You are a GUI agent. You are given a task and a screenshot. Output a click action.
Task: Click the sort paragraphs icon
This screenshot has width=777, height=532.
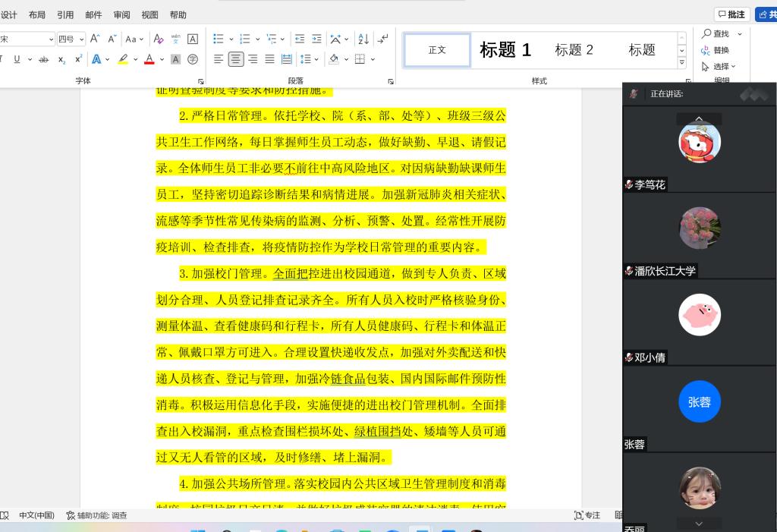pos(363,39)
